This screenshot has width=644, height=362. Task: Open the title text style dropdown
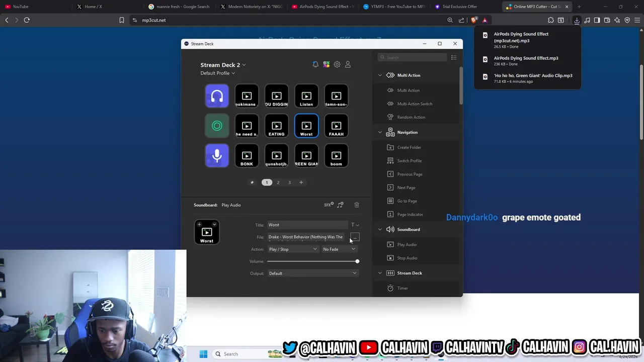click(x=355, y=225)
